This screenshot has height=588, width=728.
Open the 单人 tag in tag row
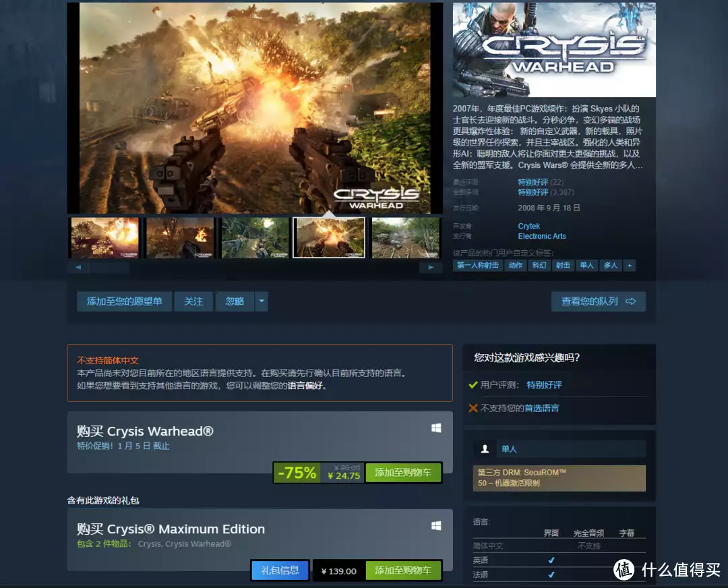tap(587, 265)
